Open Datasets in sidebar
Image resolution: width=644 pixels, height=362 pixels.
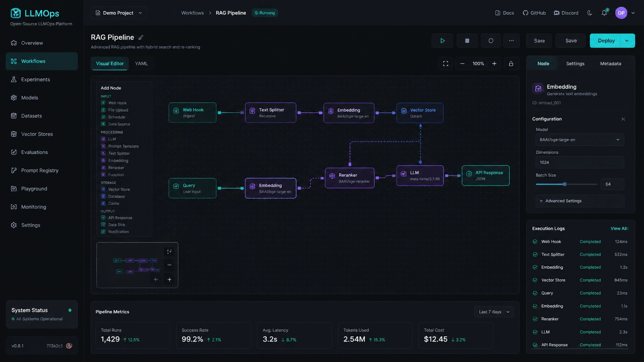click(x=42, y=116)
